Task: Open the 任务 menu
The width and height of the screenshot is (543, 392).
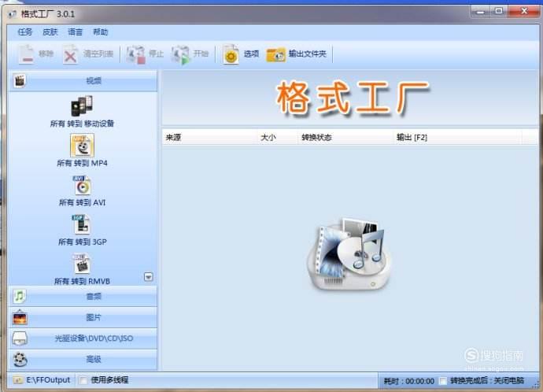Action: (24, 32)
